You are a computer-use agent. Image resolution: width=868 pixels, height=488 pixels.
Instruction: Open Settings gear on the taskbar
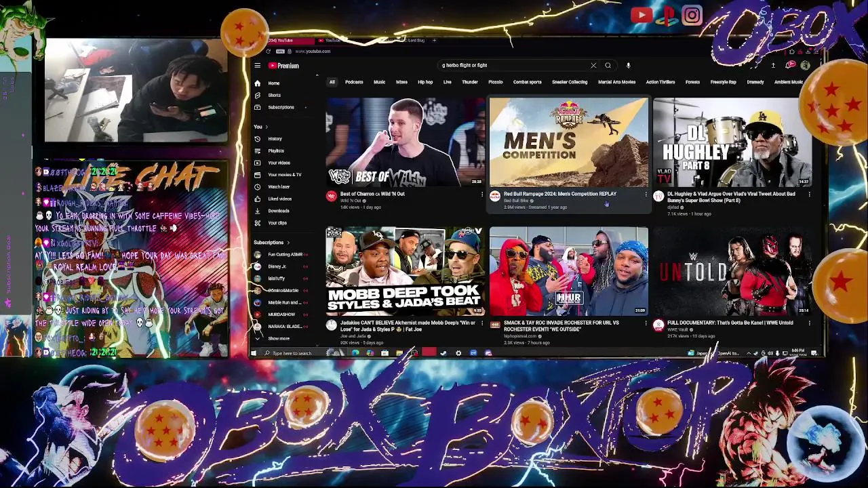coord(458,353)
